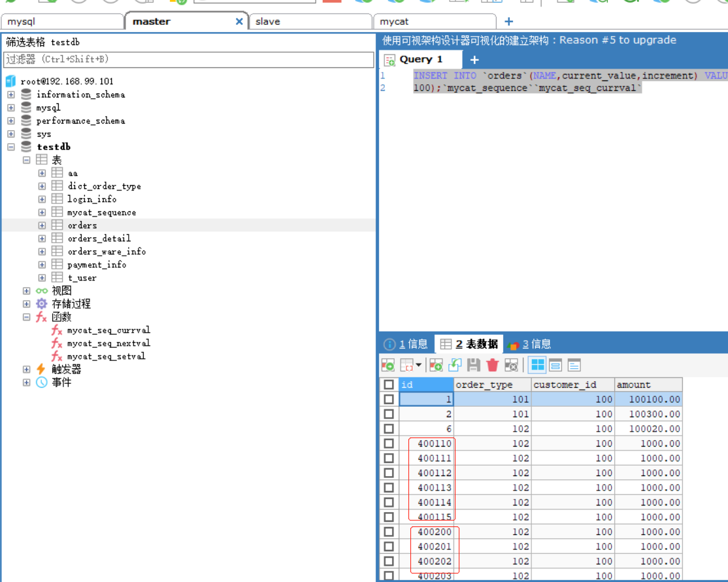The image size is (728, 582).
Task: Click the insert new row icon
Action: [436, 366]
